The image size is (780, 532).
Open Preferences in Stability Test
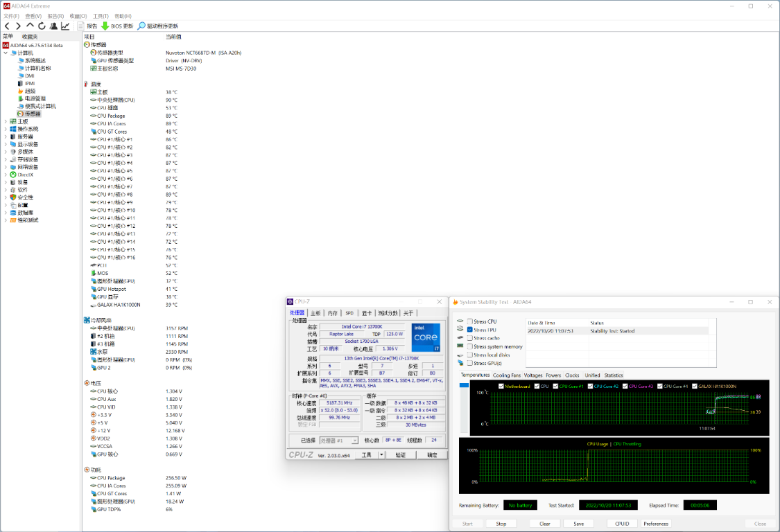tap(656, 524)
